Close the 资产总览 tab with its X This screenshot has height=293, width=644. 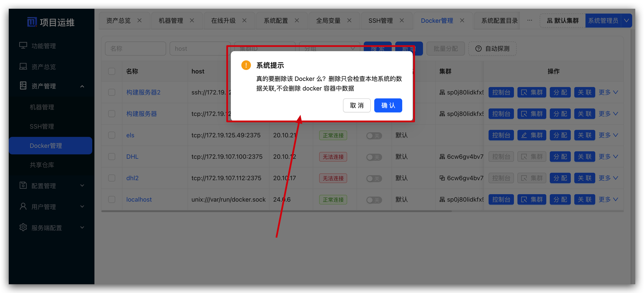pyautogui.click(x=139, y=21)
